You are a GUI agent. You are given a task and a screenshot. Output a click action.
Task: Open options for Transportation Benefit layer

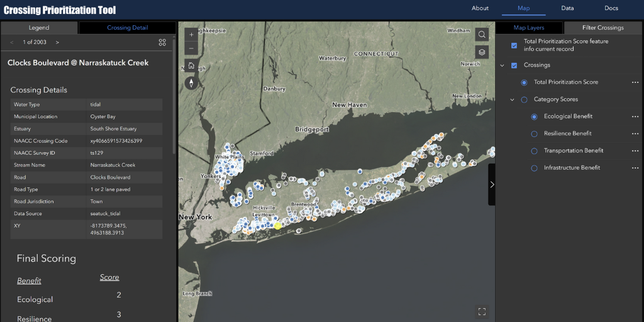click(x=635, y=151)
